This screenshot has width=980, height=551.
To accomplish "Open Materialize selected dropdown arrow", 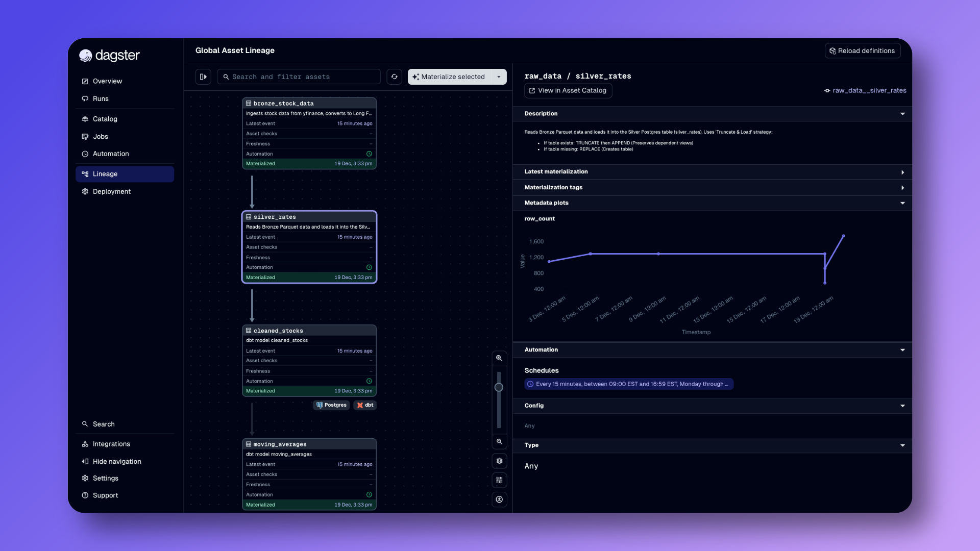I will tap(499, 77).
